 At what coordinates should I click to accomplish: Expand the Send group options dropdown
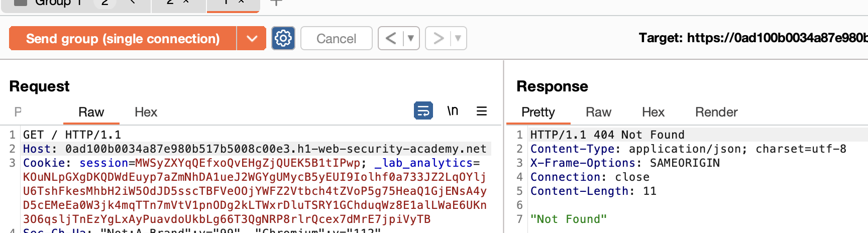(x=252, y=38)
